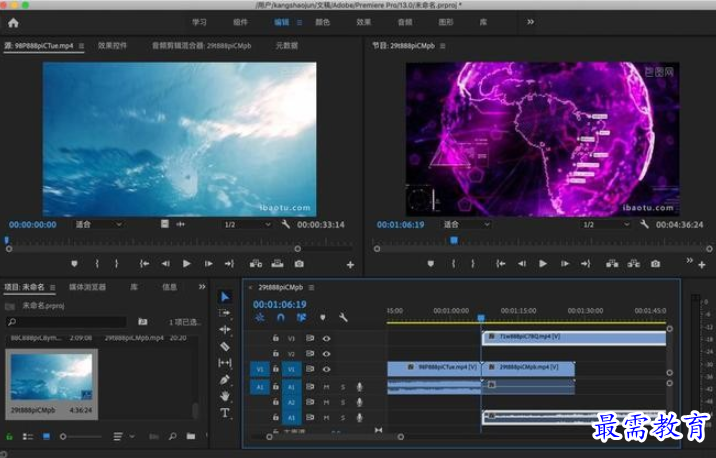This screenshot has width=716, height=458.
Task: Select the Pen tool
Action: 225,379
